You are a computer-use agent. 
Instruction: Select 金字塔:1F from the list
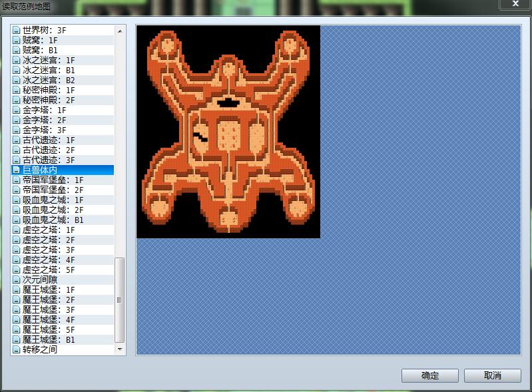pyautogui.click(x=63, y=110)
